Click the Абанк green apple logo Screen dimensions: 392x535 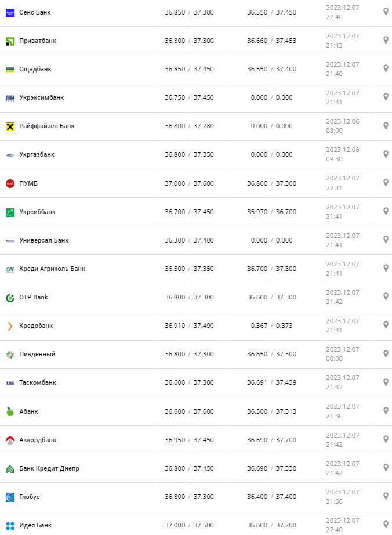point(10,411)
